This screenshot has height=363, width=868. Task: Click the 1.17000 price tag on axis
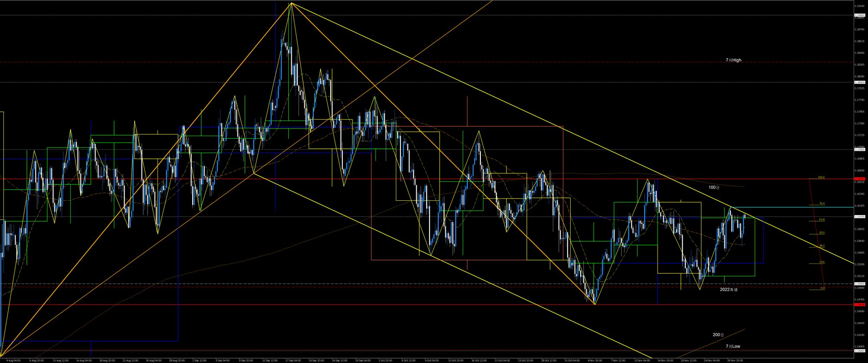pos(859,149)
